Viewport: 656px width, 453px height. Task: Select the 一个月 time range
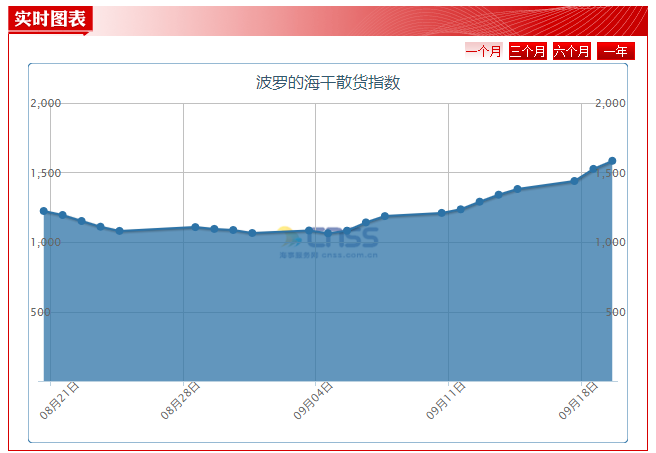coord(483,51)
